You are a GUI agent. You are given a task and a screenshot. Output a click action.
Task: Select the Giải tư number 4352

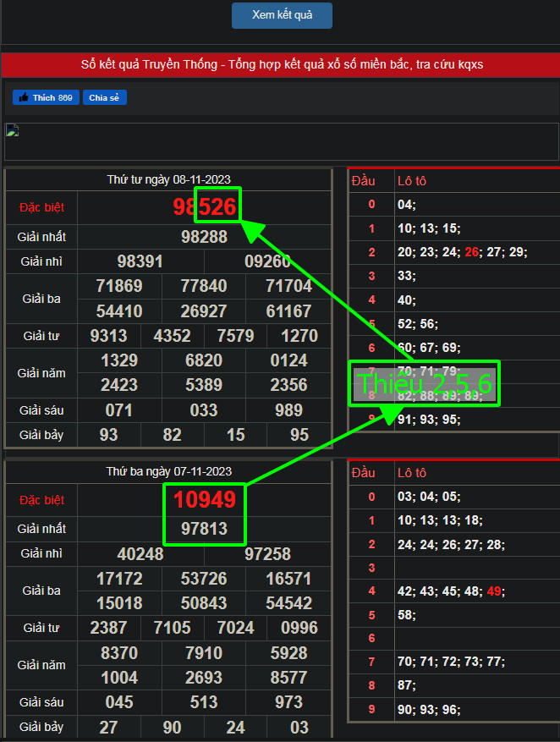coord(173,336)
